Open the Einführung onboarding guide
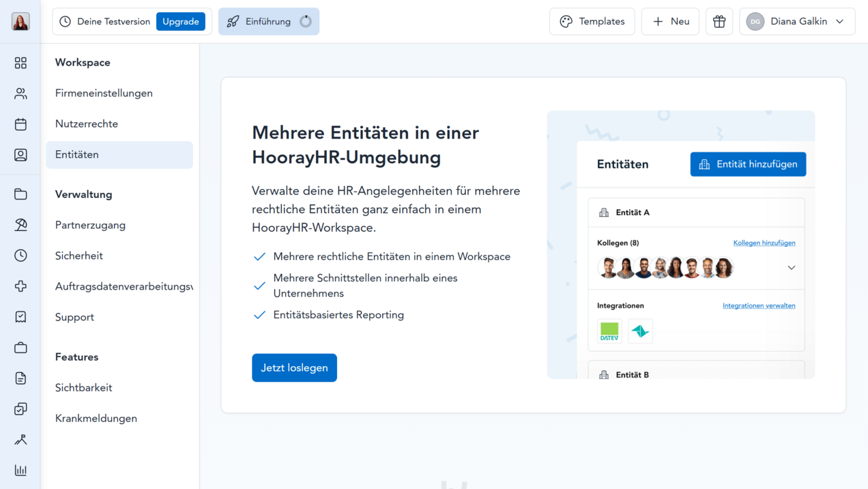This screenshot has width=868, height=489. point(269,21)
